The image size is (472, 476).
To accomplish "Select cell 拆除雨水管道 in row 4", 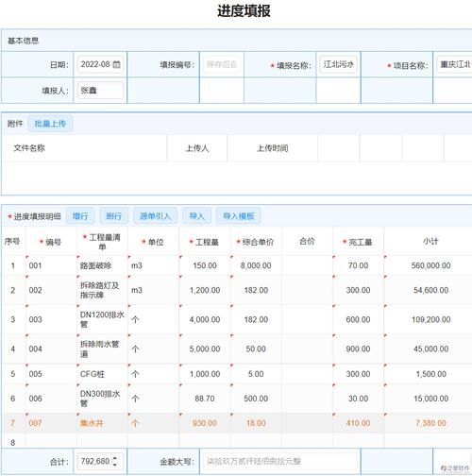I will pos(102,348).
